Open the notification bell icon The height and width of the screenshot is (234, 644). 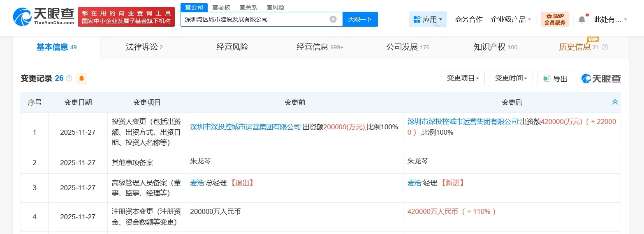click(581, 19)
